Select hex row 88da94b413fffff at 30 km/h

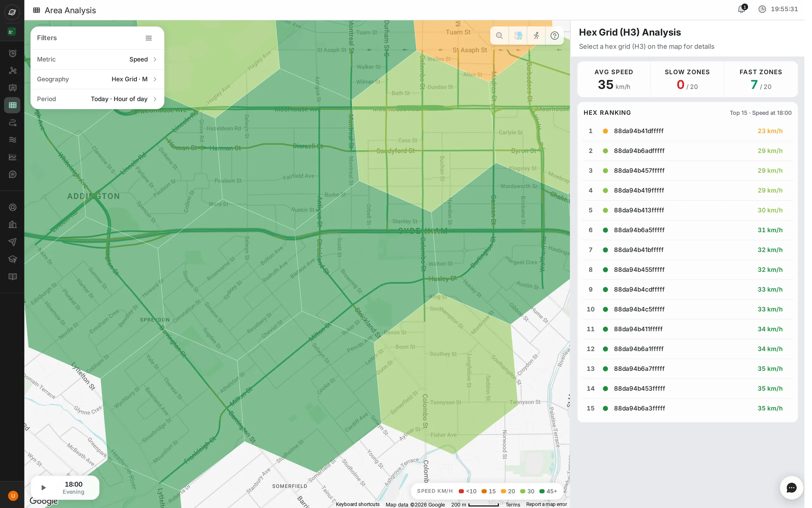687,210
